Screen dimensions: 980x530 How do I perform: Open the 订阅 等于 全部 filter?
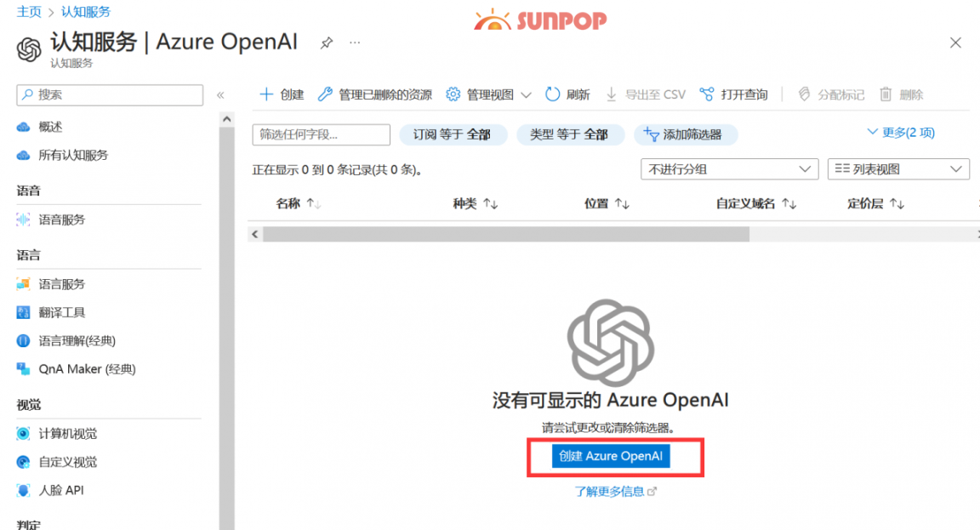pos(453,134)
